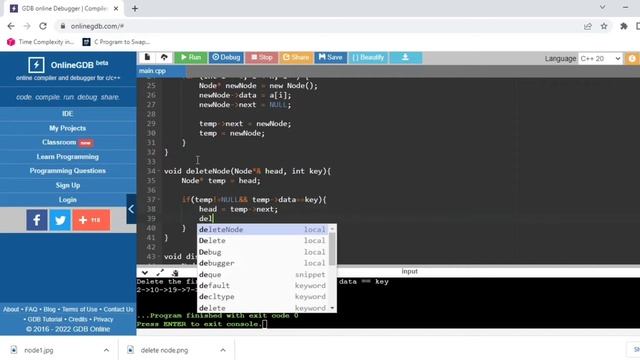The width and height of the screenshot is (640, 360).
Task: Open C Program to Swap bookmark
Action: tap(116, 42)
